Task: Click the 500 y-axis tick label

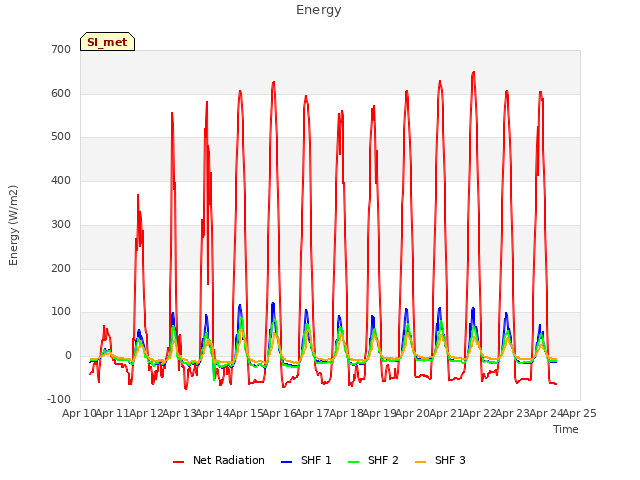Action: coord(61,137)
